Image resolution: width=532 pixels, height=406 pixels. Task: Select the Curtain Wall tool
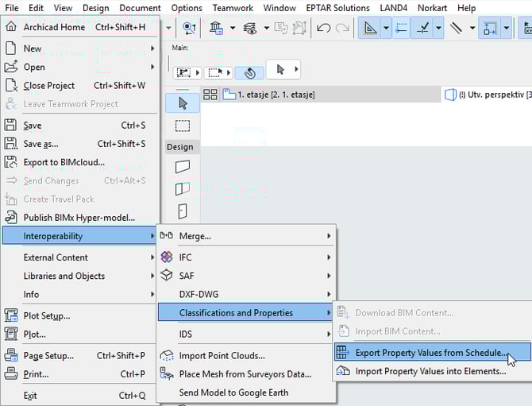point(183,189)
